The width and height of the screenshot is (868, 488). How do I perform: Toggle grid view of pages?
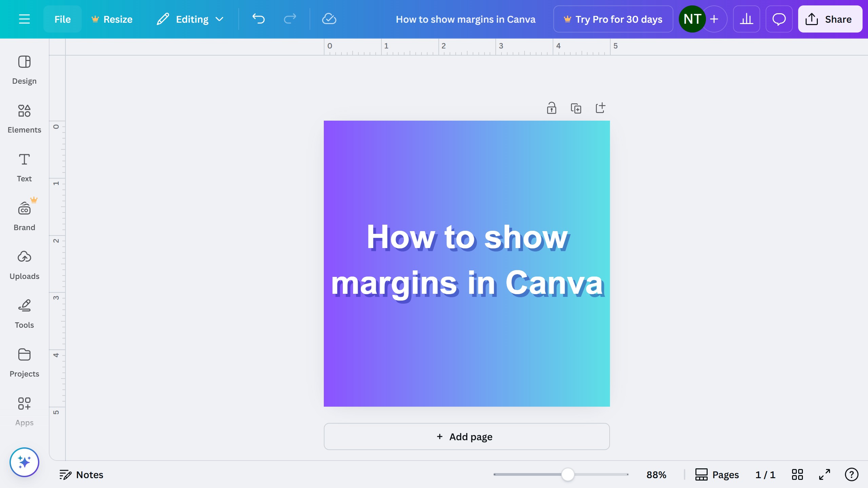[x=797, y=474]
